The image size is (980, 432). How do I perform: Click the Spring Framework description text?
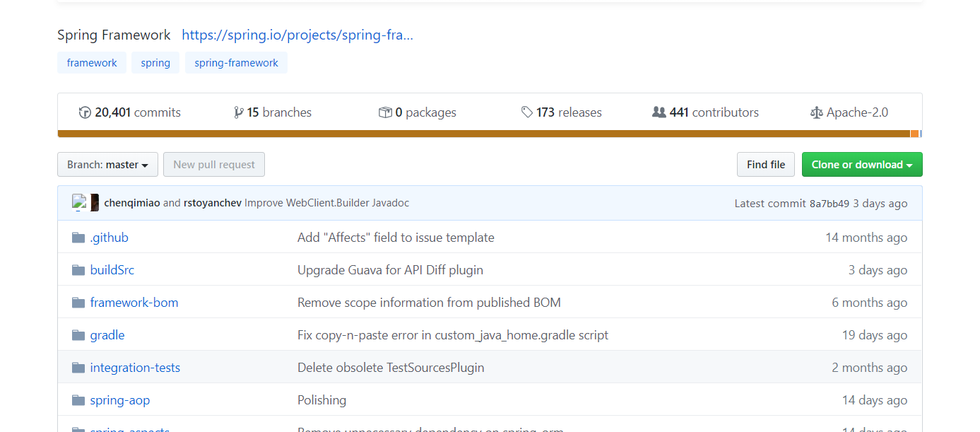pyautogui.click(x=114, y=35)
